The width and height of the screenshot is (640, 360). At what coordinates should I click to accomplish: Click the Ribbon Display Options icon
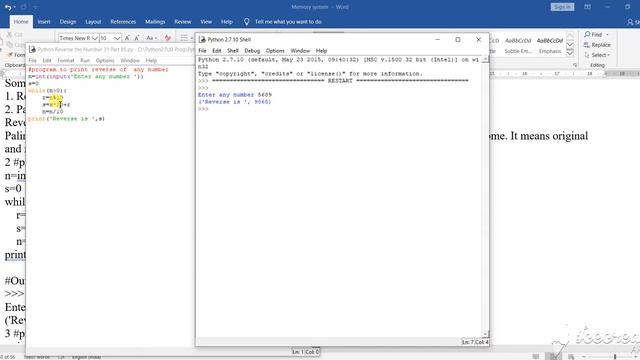(x=587, y=7)
